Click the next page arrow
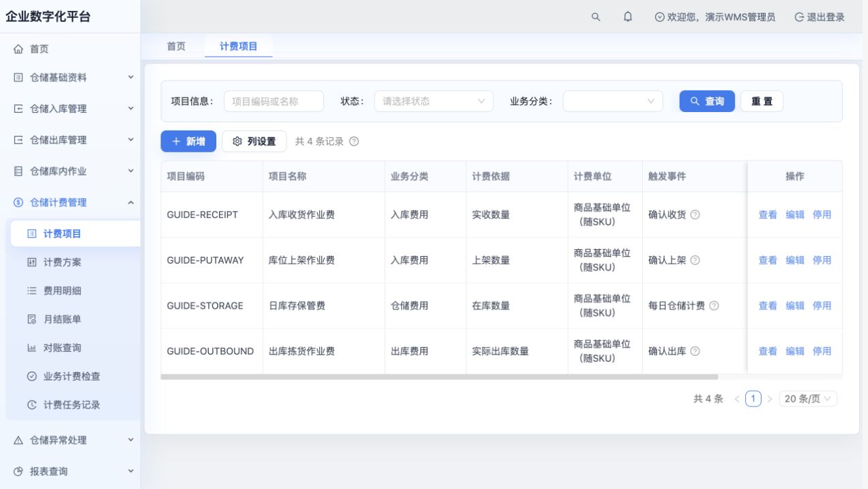 click(x=770, y=399)
